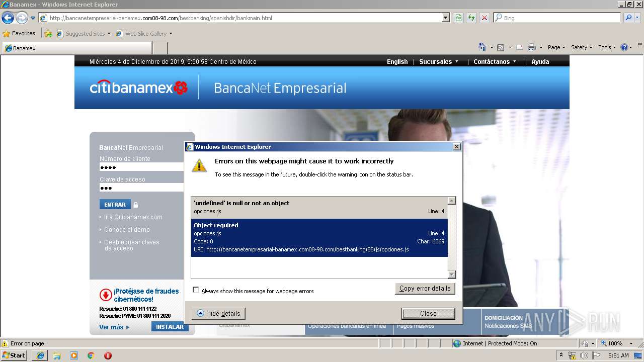Focus the Bing search box
Viewport: 644px width, 362px height.
[557, 18]
